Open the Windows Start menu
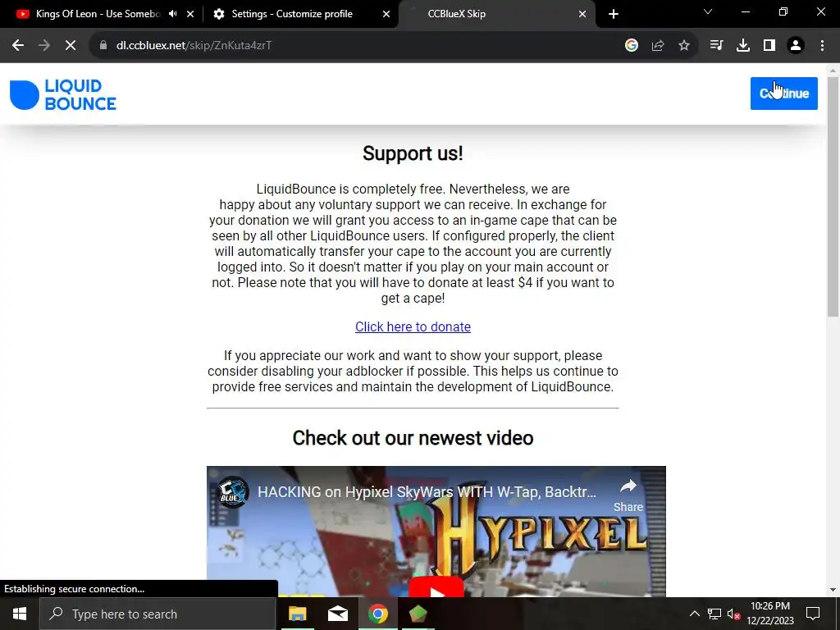This screenshot has height=630, width=840. coord(20,614)
